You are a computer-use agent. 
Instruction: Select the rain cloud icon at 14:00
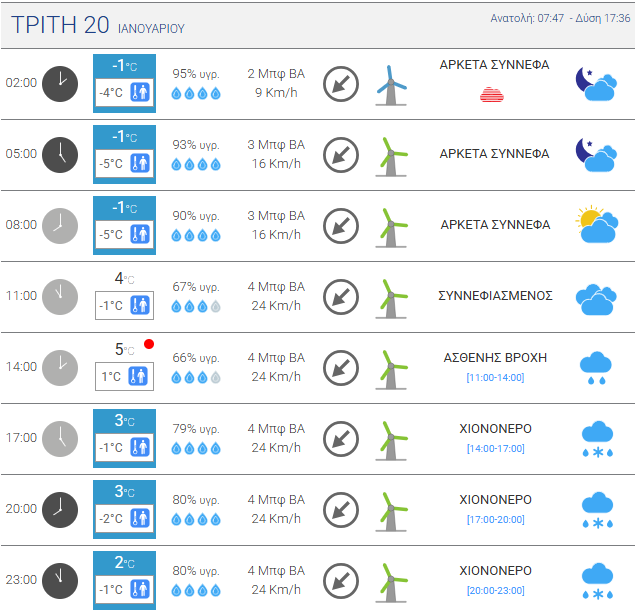point(596,368)
